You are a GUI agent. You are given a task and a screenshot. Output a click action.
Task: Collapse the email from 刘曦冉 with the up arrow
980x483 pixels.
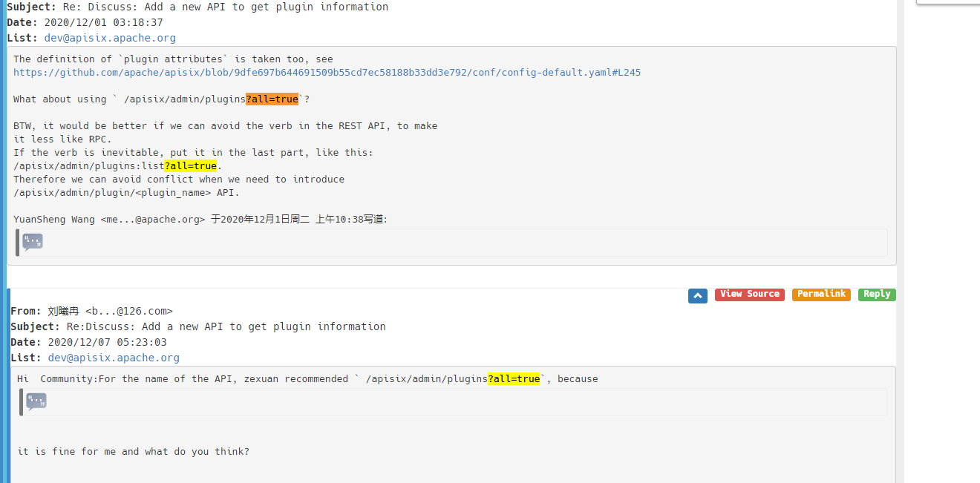[698, 295]
